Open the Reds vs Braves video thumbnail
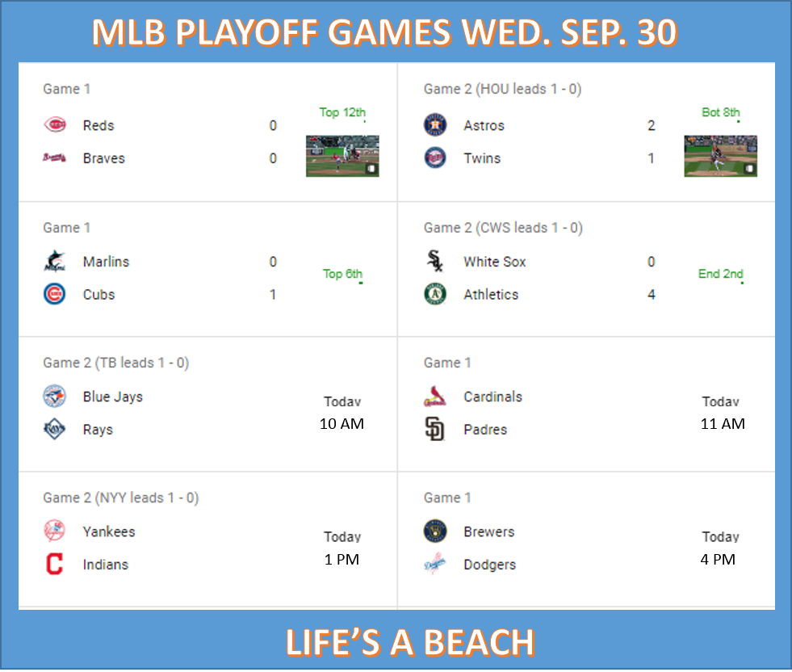The image size is (792, 672). click(342, 156)
